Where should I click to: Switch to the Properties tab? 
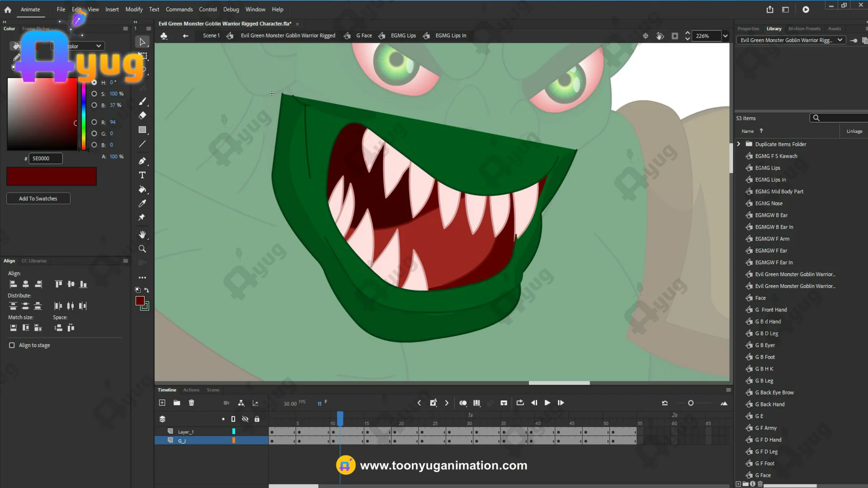[x=748, y=28]
